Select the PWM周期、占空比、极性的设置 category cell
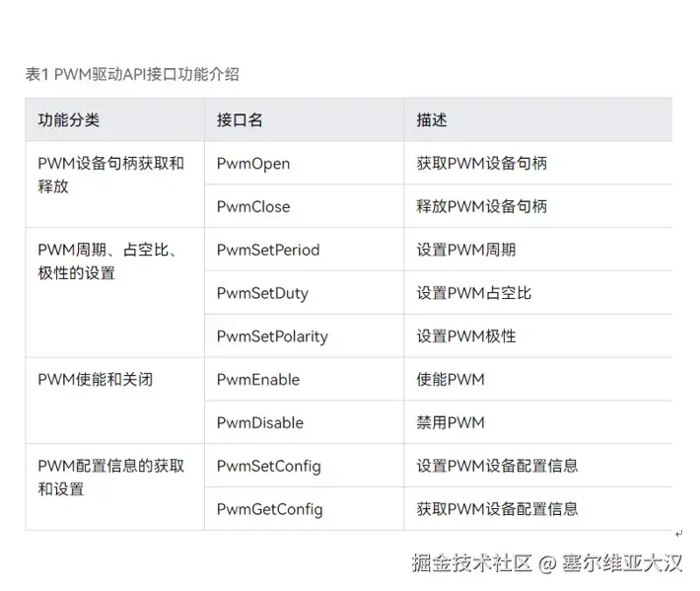The image size is (700, 591). coord(106,261)
